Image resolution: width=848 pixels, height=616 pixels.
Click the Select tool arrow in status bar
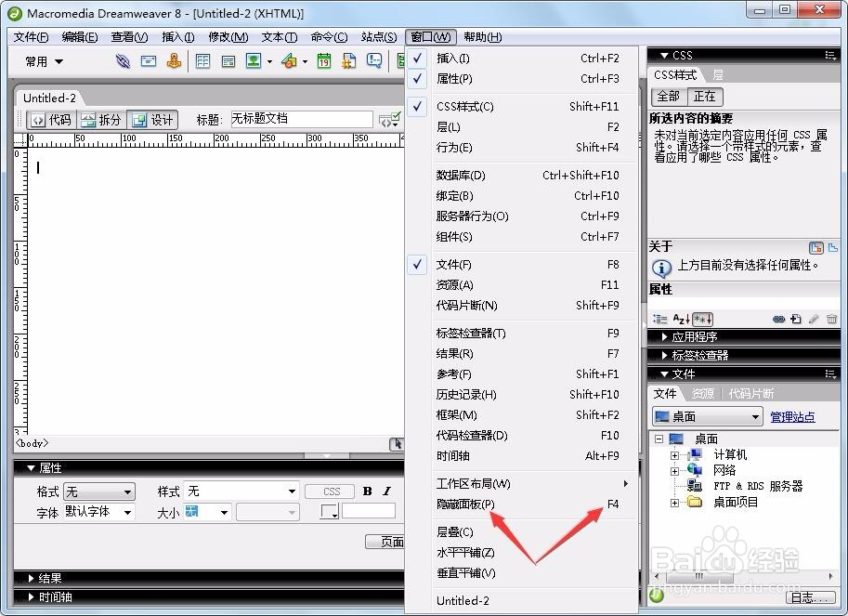[x=397, y=443]
